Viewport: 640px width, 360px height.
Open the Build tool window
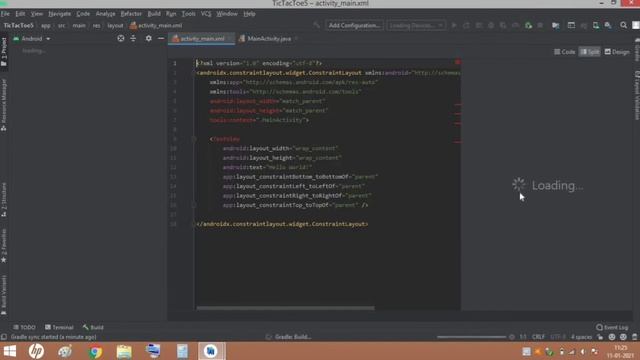point(93,327)
